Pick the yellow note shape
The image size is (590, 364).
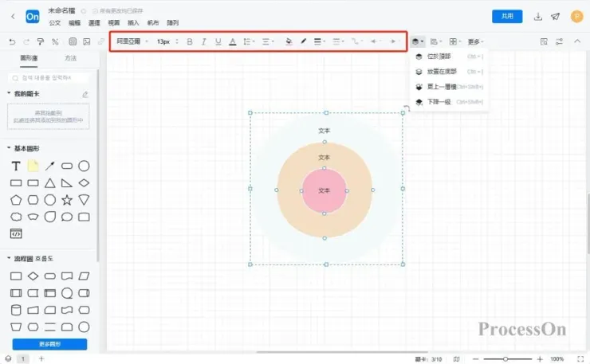[33, 166]
